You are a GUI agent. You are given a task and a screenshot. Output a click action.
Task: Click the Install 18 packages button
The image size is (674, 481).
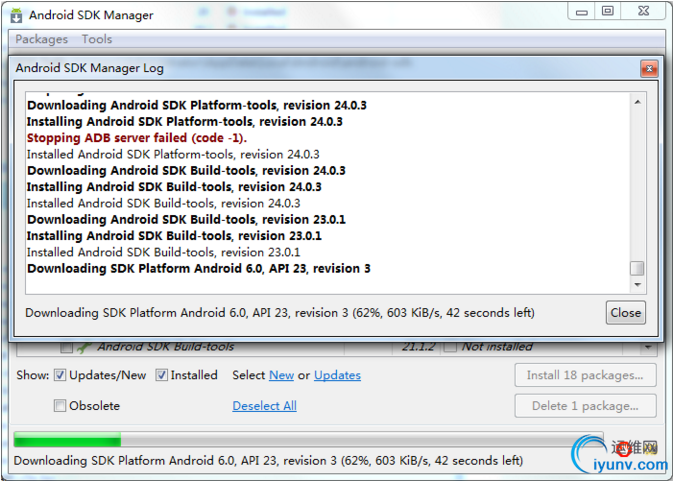pos(585,375)
